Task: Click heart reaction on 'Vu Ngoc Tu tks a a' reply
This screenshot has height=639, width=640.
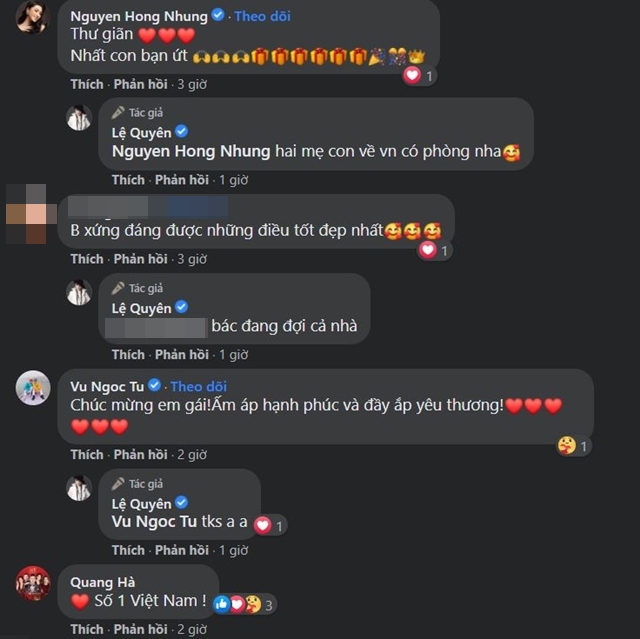Action: (x=262, y=525)
